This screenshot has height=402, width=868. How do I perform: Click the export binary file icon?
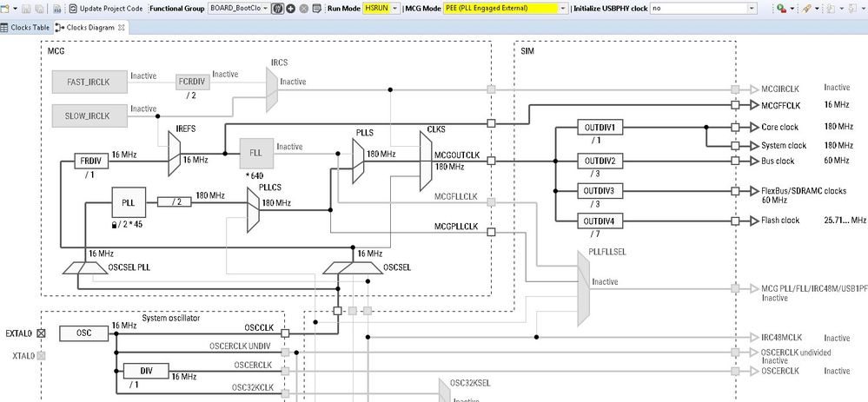pos(57,9)
